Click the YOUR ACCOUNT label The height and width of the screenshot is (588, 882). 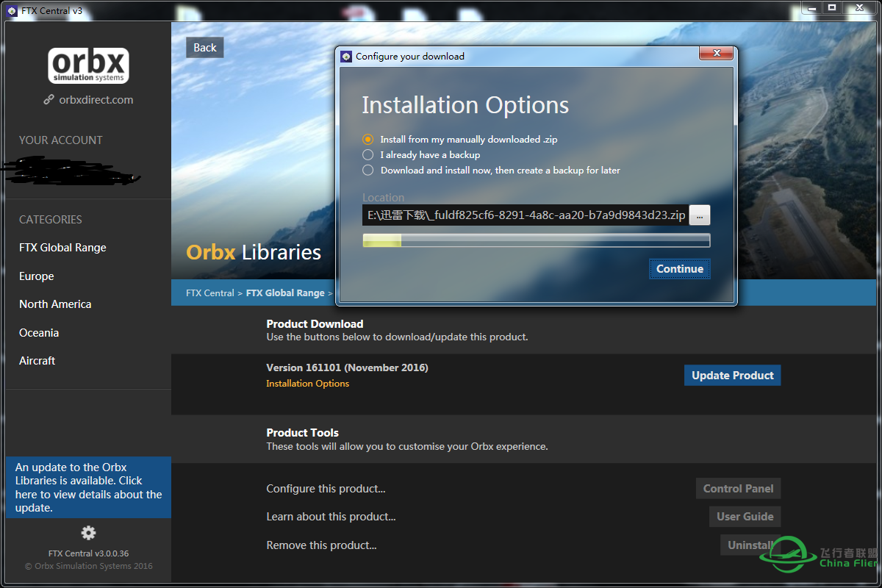click(61, 140)
